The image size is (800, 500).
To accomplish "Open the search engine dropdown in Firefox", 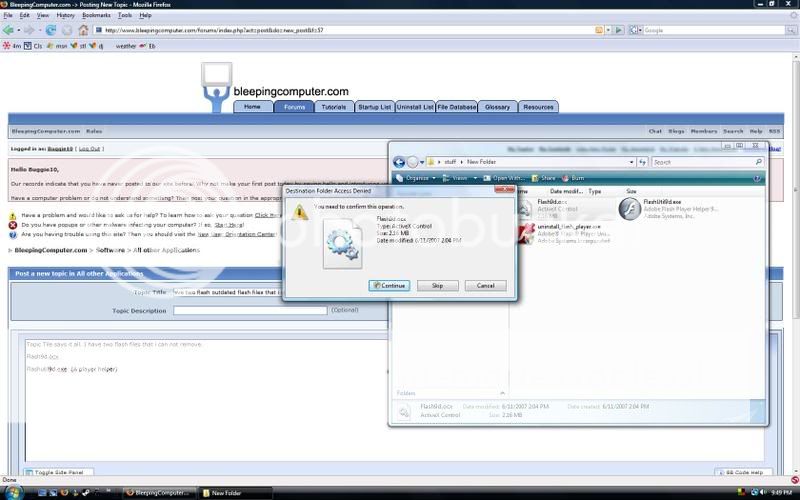I will click(x=635, y=30).
